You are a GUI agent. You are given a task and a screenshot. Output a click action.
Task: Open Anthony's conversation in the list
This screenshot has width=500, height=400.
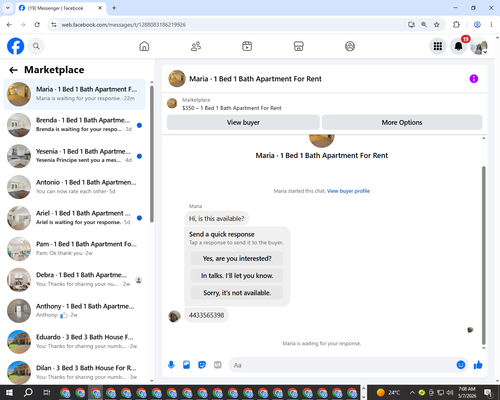tap(74, 311)
